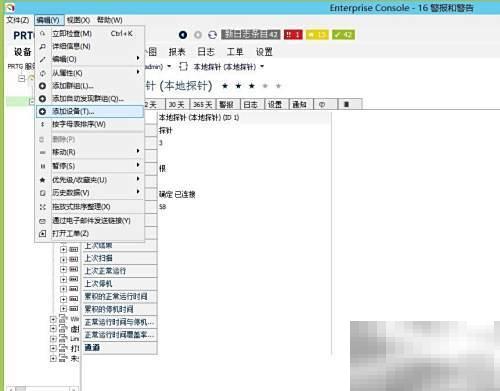Set priority to four stars
Screen dimensions: 500x391
pyautogui.click(x=265, y=86)
